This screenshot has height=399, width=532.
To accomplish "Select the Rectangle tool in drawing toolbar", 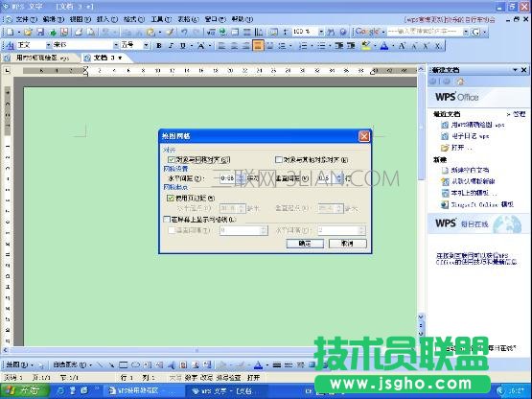I will click(124, 365).
